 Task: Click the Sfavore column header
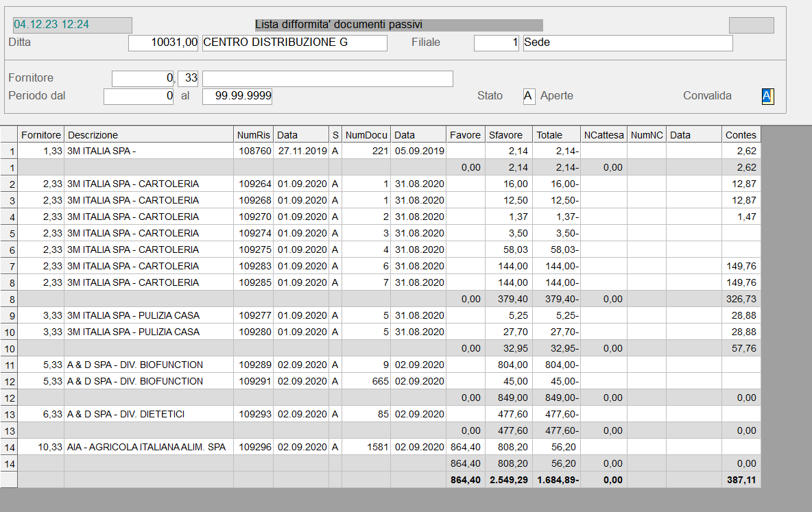pyautogui.click(x=508, y=135)
